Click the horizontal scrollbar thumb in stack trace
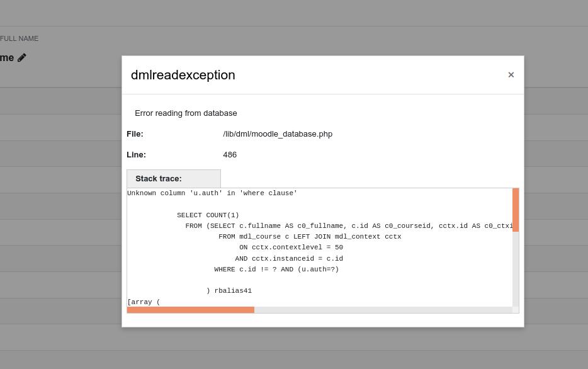The height and width of the screenshot is (369, 588). pos(191,310)
